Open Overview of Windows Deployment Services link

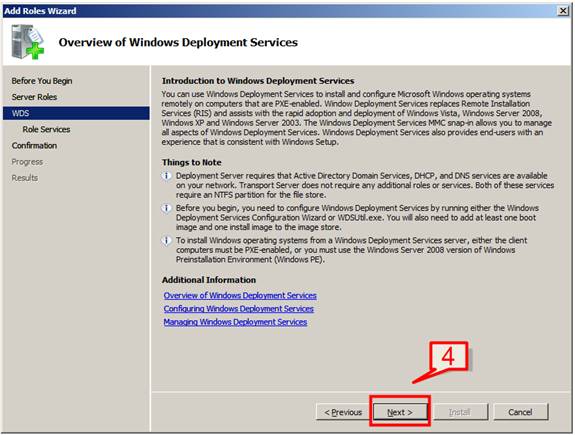[x=240, y=295]
